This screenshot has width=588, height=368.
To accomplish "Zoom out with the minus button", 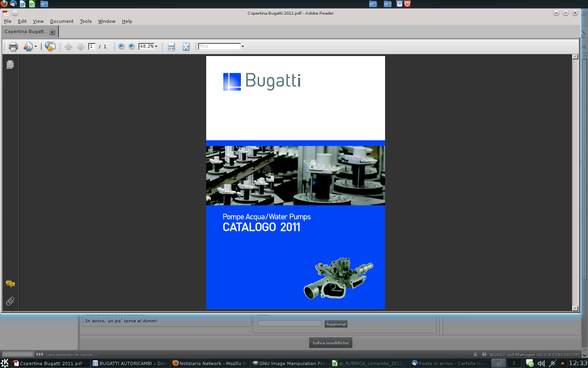I will (x=121, y=46).
